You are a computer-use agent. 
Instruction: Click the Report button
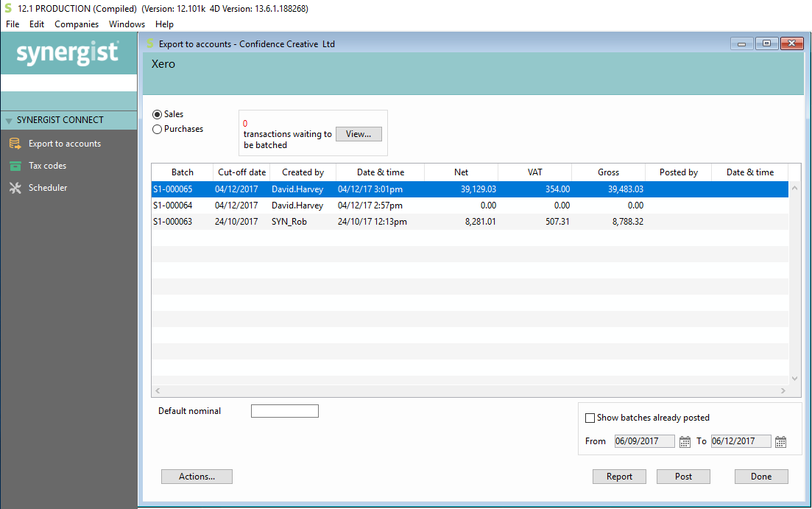click(619, 477)
